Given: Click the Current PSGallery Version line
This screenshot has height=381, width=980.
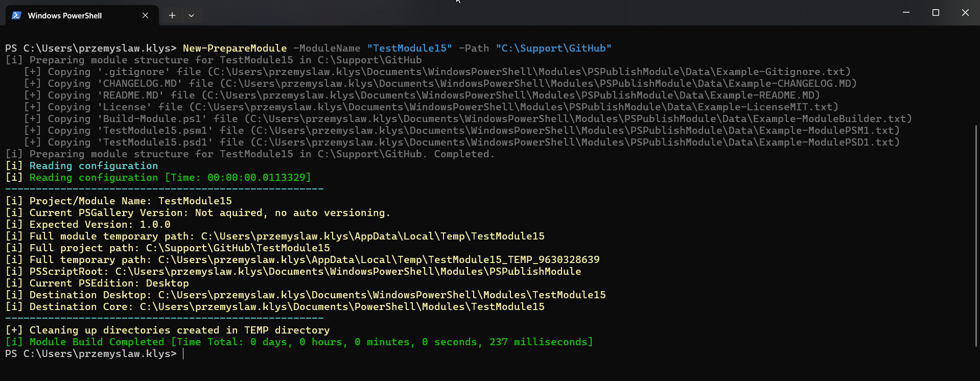Looking at the screenshot, I should [198, 212].
